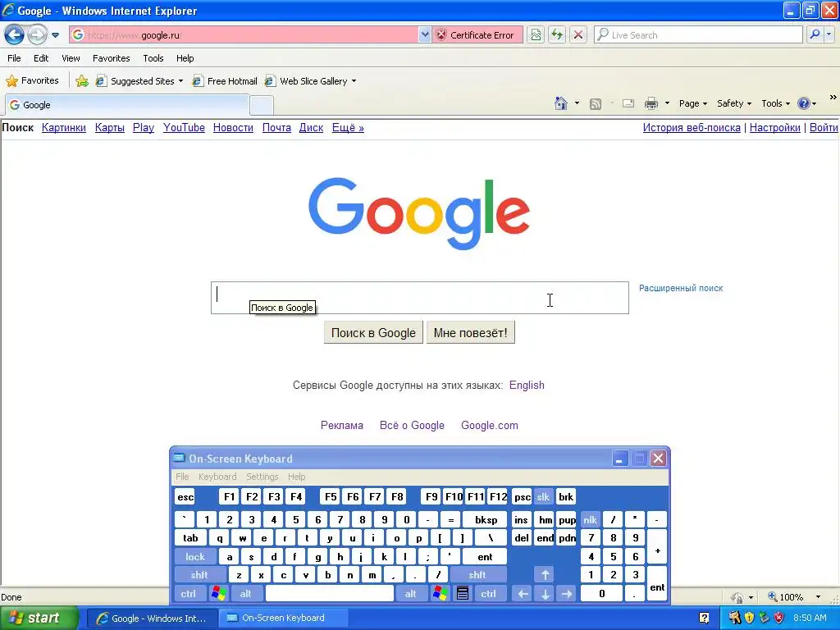The width and height of the screenshot is (840, 630).
Task: Click the address bar showing google.ru
Action: (x=243, y=35)
